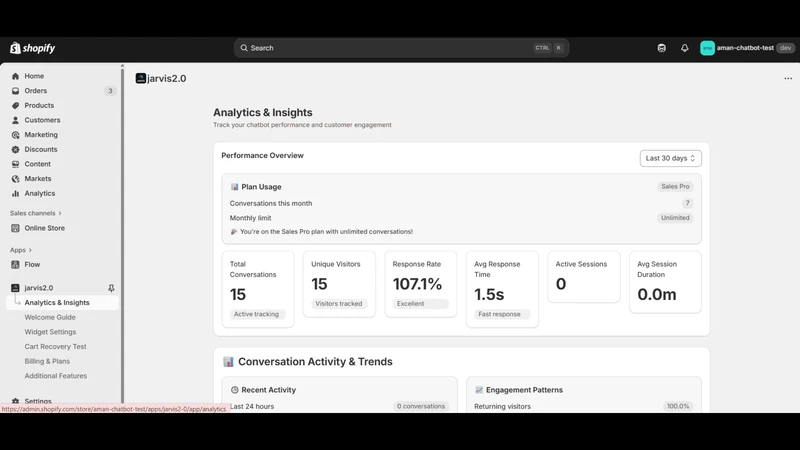Click the Flow app icon
The width and height of the screenshot is (800, 450).
coord(15,264)
